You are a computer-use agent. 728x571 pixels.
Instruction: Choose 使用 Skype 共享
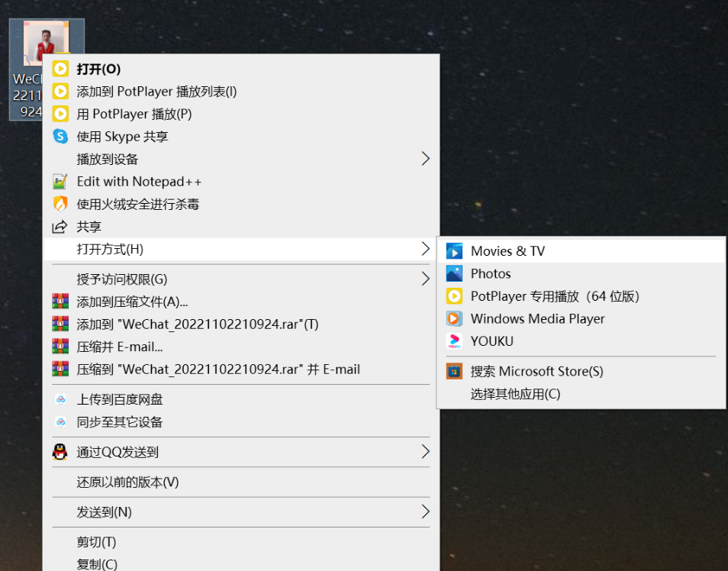[x=241, y=136]
